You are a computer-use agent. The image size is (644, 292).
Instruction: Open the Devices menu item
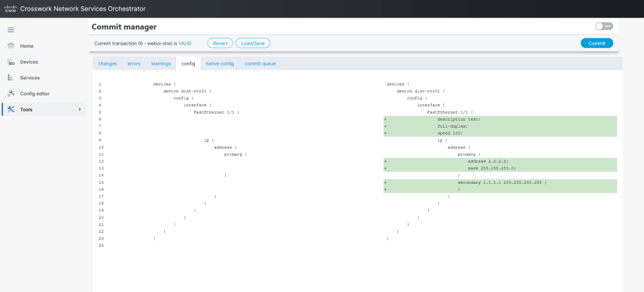click(x=29, y=62)
